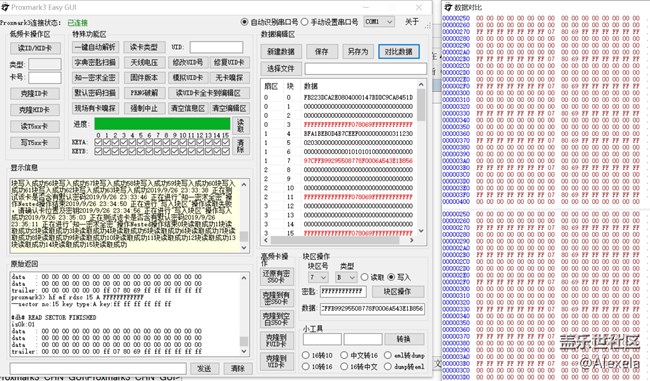The image size is (650, 381).
Task: Click 克隆HID卡 button
Action: [x=35, y=110]
